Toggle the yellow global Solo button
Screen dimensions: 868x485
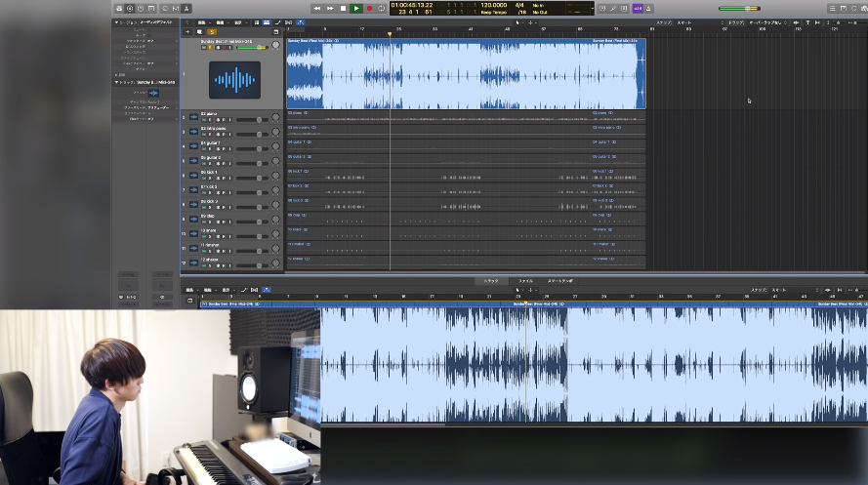pyautogui.click(x=212, y=31)
